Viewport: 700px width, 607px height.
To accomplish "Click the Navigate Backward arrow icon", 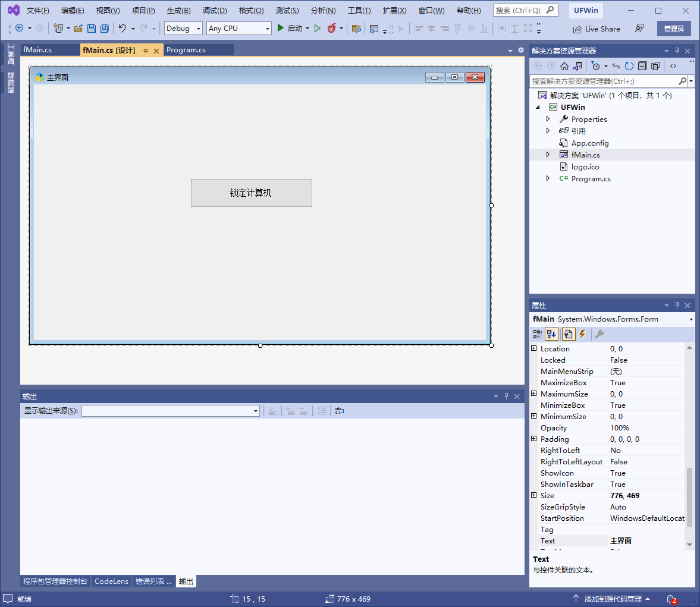I will pos(19,28).
